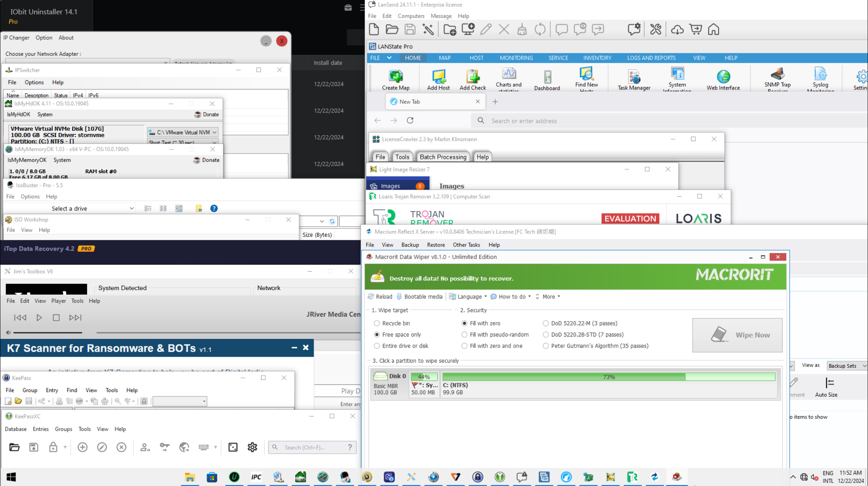Click the home icon in LanSend toolbar

point(714,29)
